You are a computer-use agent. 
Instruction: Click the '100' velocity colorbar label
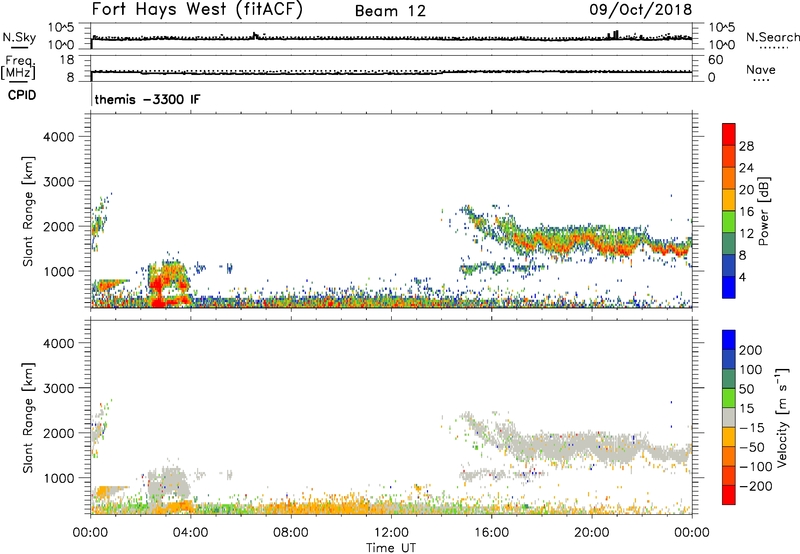coord(751,370)
